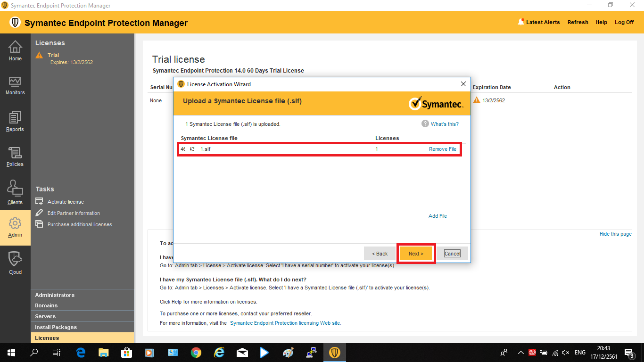Click Refresh in the top header
Screen dimensions: 644x362
(x=578, y=22)
